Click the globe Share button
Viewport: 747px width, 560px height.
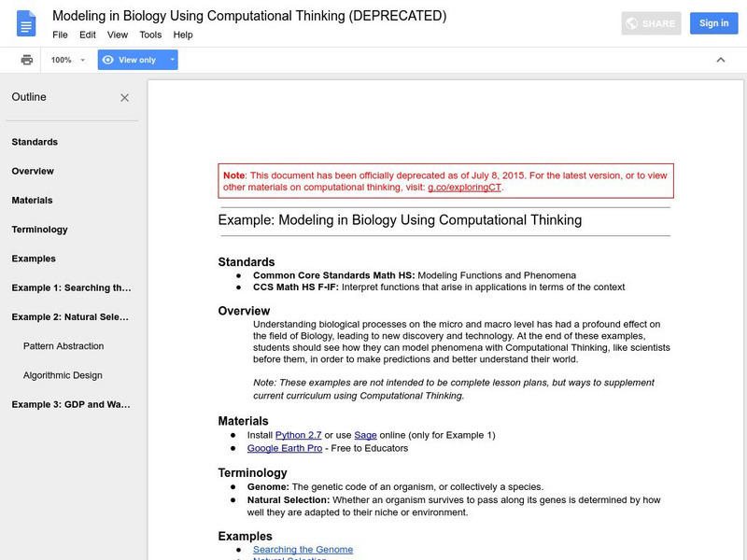click(x=651, y=23)
